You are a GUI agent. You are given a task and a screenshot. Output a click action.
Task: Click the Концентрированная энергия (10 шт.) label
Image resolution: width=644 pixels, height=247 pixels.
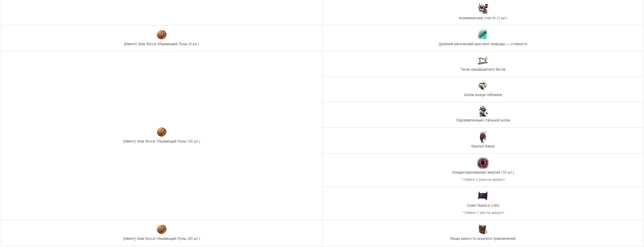(x=483, y=173)
